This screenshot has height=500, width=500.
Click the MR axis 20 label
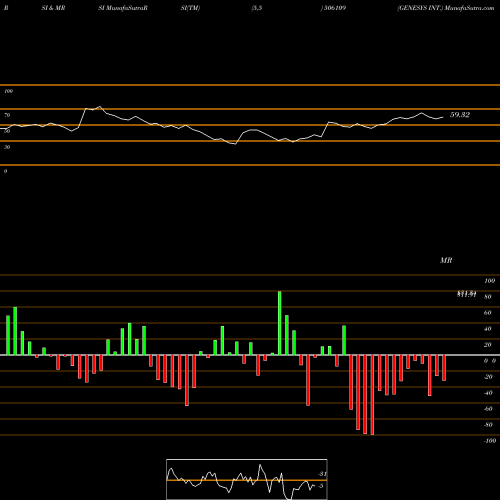tap(488, 345)
